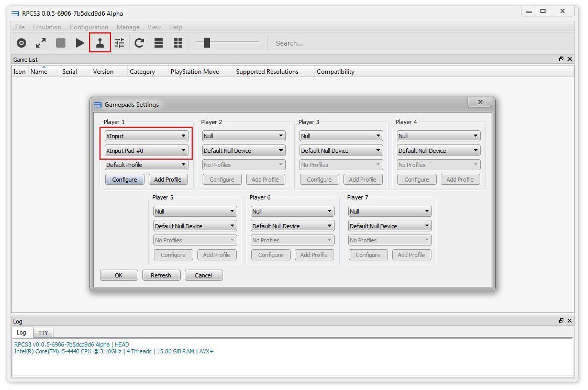Click the RPCS3 logo in title bar
588x390 pixels.
click(x=15, y=14)
